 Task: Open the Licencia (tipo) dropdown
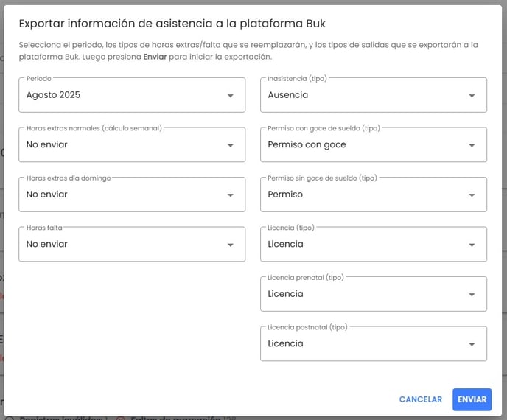point(374,244)
